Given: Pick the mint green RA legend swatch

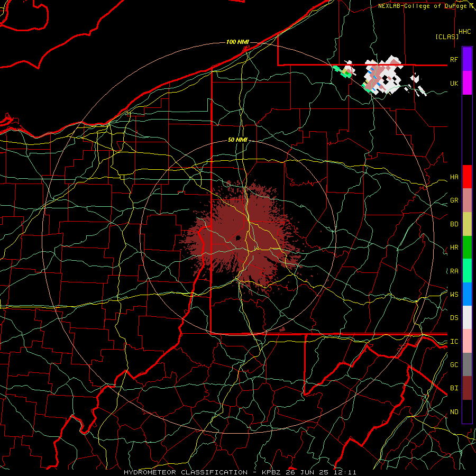Looking at the screenshot, I should click(467, 271).
